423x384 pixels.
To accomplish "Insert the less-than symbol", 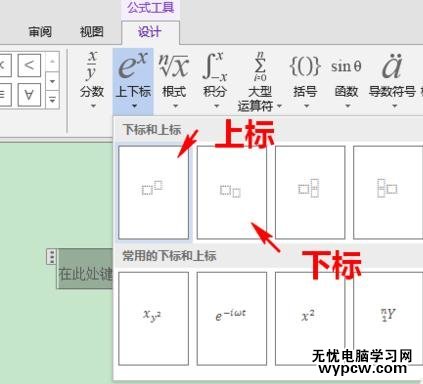I will 29,65.
